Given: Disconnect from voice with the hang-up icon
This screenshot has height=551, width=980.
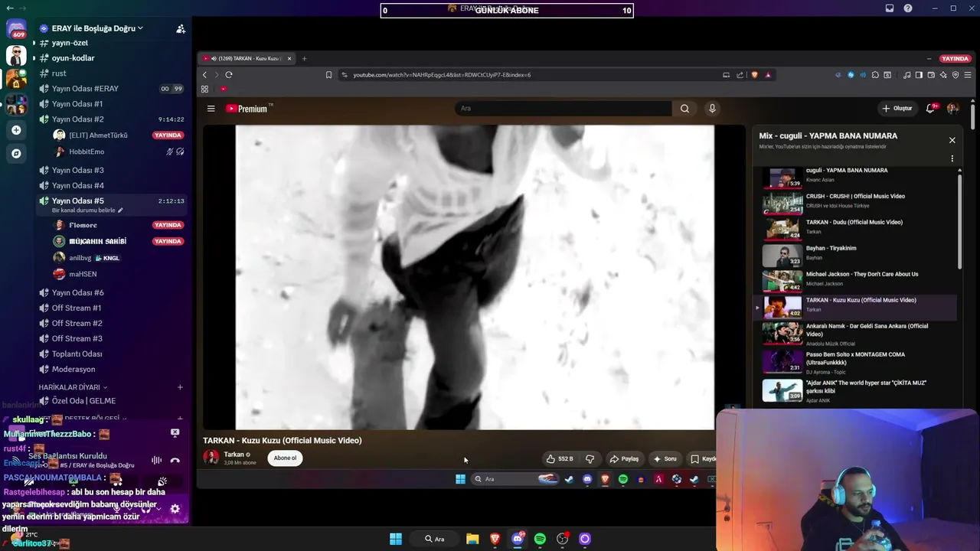Looking at the screenshot, I should coord(175,460).
